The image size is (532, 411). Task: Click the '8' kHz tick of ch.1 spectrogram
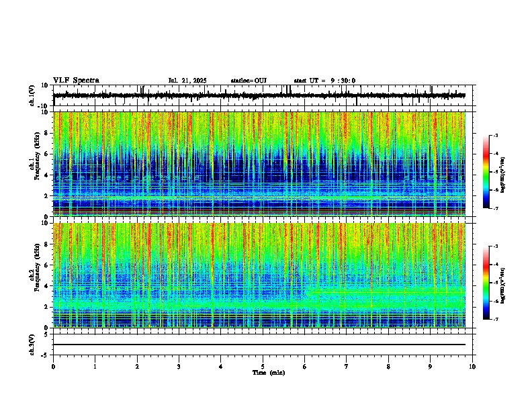pos(46,133)
